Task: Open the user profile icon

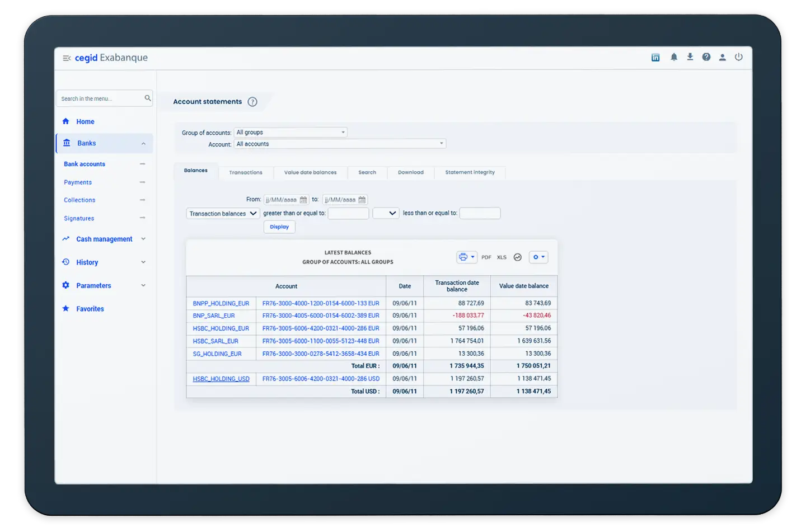Action: [722, 57]
